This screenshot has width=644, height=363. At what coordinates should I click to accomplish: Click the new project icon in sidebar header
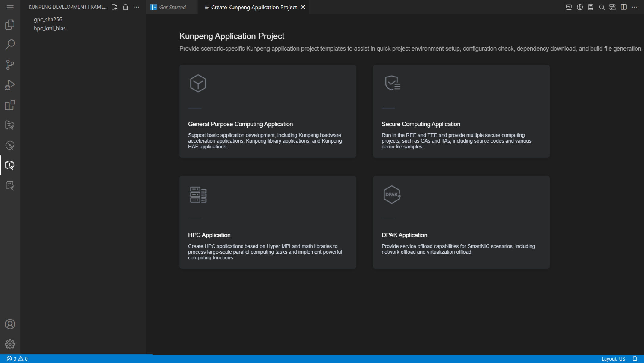click(114, 7)
